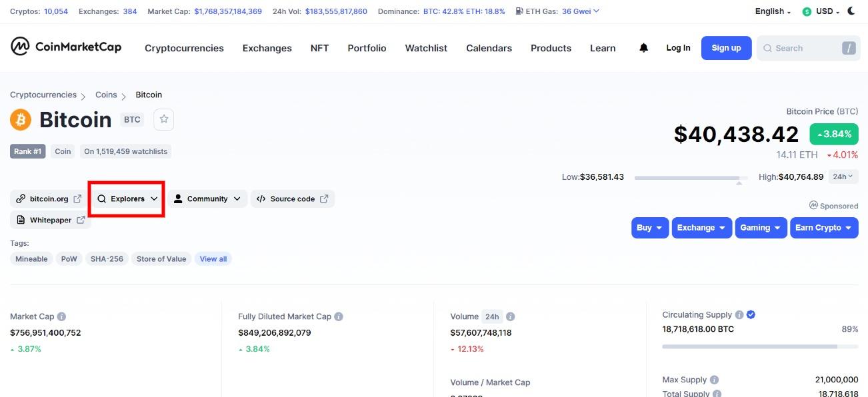868x397 pixels.
Task: Add Bitcoin to watchlist with star icon
Action: [x=164, y=120]
